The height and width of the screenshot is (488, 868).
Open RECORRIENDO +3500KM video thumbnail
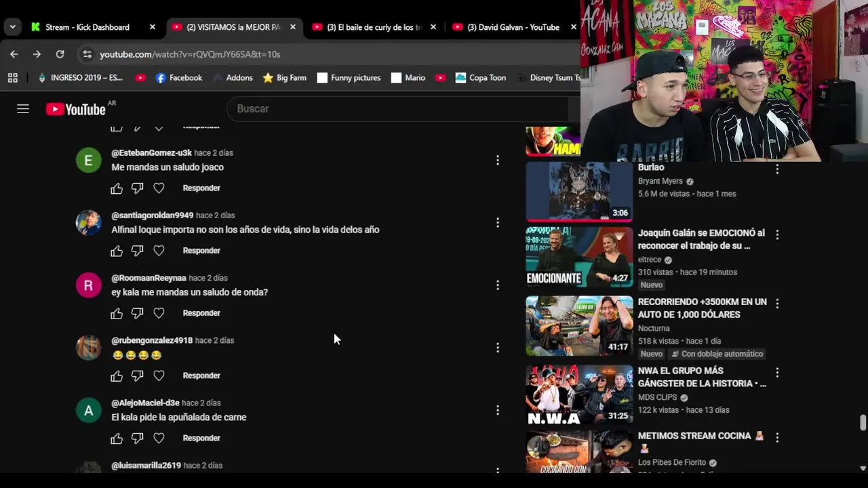click(579, 326)
